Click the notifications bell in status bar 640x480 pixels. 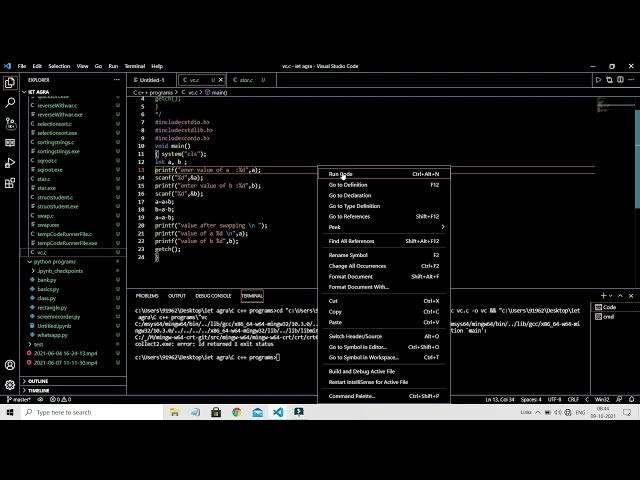pyautogui.click(x=631, y=399)
